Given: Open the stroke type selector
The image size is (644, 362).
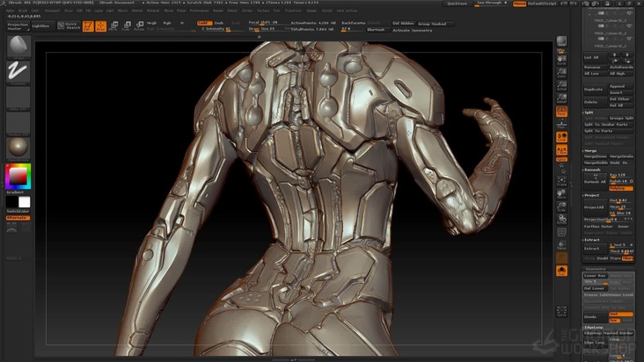Looking at the screenshot, I should [18, 71].
